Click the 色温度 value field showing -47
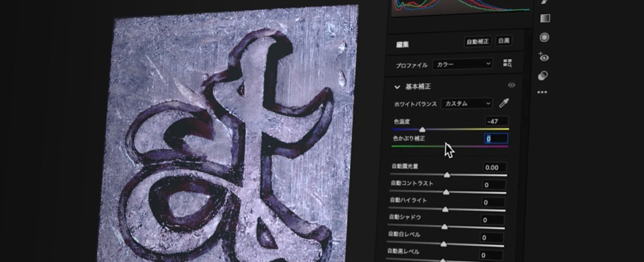This screenshot has width=644, height=262. pyautogui.click(x=496, y=121)
